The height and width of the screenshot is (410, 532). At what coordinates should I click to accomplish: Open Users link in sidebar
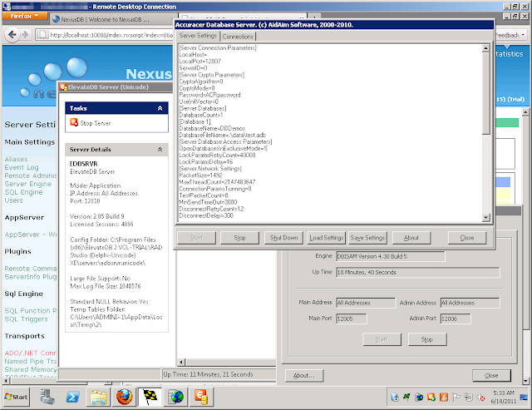[13, 200]
